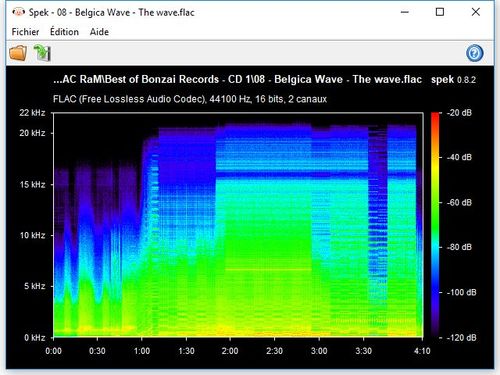Click the 4:10 end time label

click(x=422, y=351)
